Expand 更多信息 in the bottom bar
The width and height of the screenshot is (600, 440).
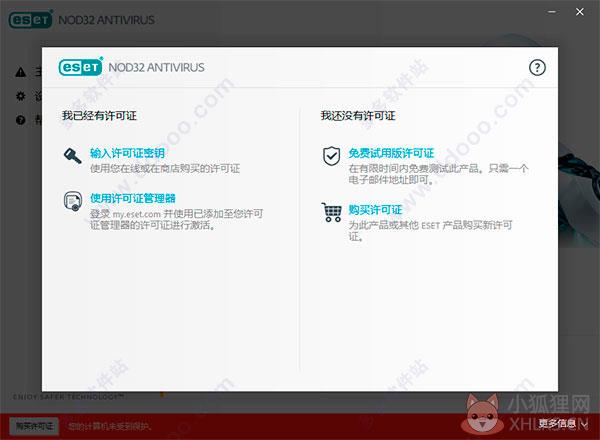[x=563, y=423]
